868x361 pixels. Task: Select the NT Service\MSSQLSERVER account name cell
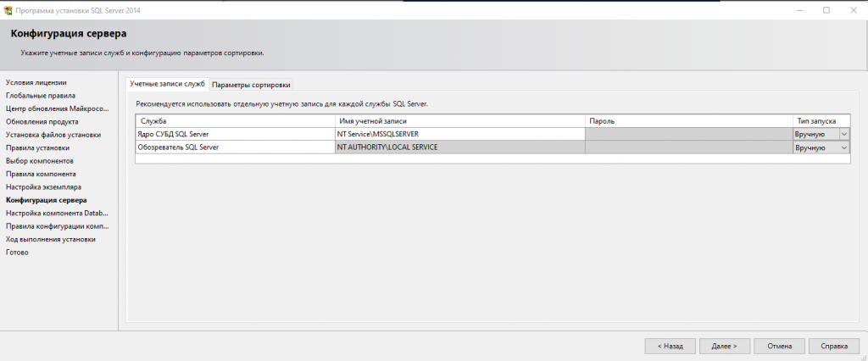tap(459, 134)
